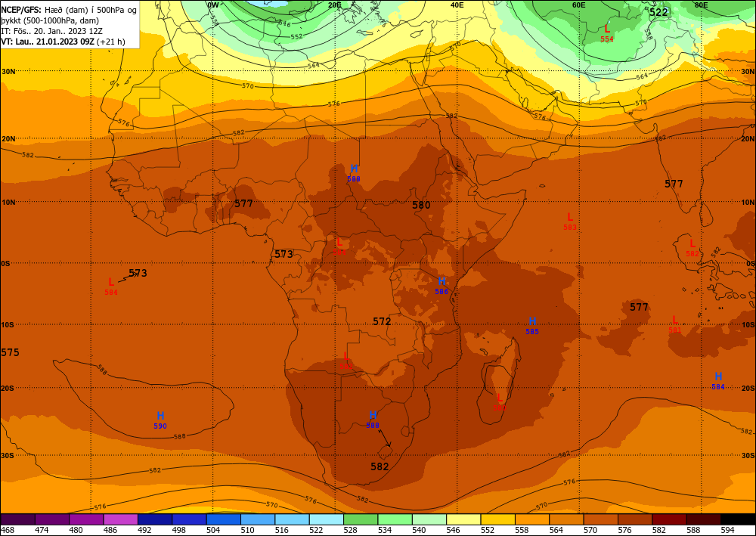The width and height of the screenshot is (756, 536).
Task: Click the 'þykkt (500-1000hPa, dam)' subtitle line
Action: coord(50,20)
